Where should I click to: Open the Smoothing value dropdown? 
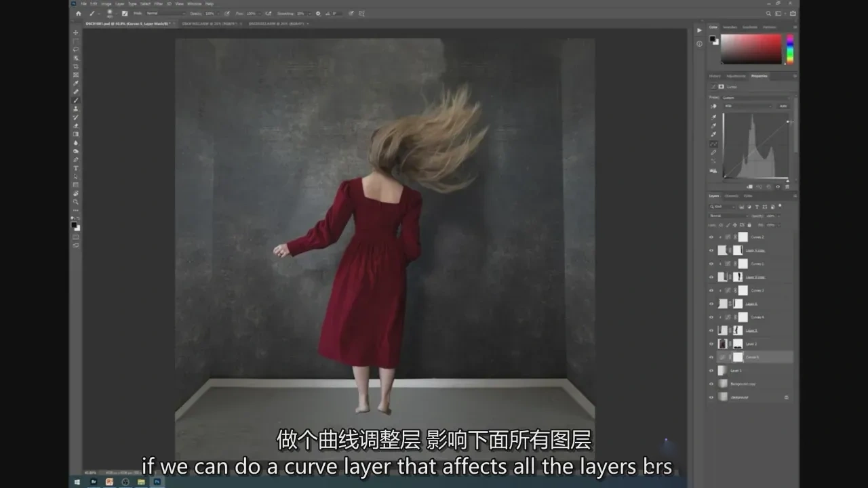309,14
